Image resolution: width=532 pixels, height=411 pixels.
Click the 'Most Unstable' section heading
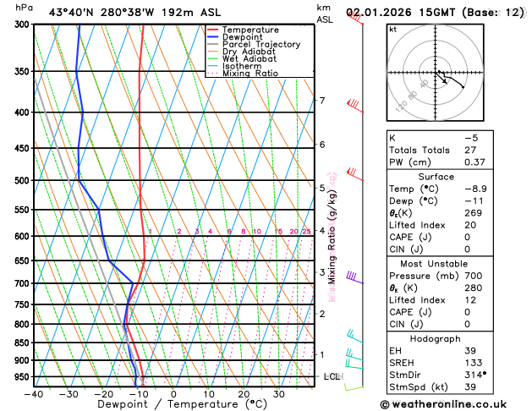click(x=434, y=264)
